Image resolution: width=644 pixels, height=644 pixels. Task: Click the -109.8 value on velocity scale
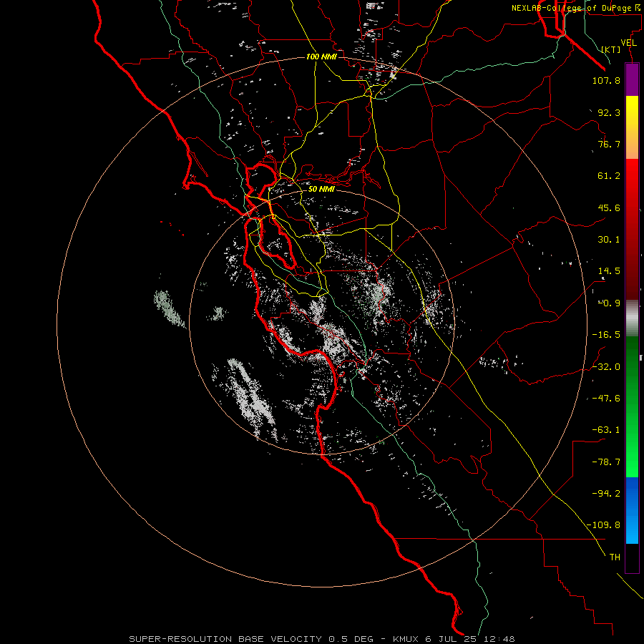[x=603, y=525]
